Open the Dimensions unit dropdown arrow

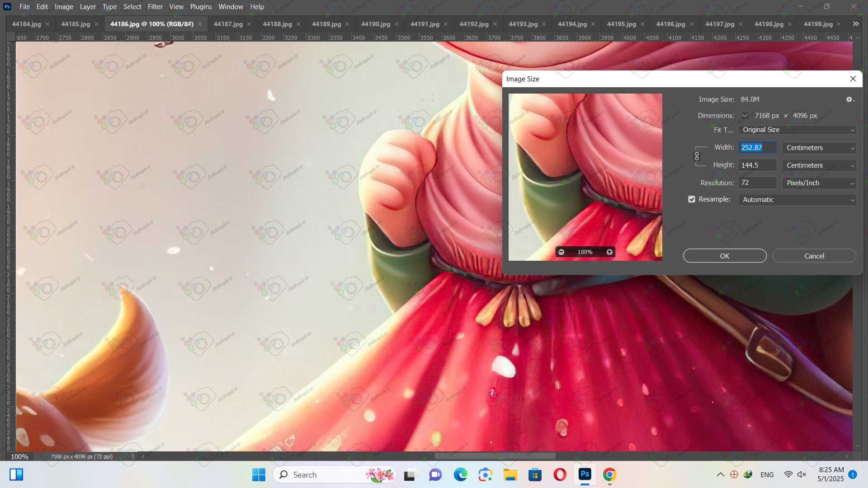745,116
